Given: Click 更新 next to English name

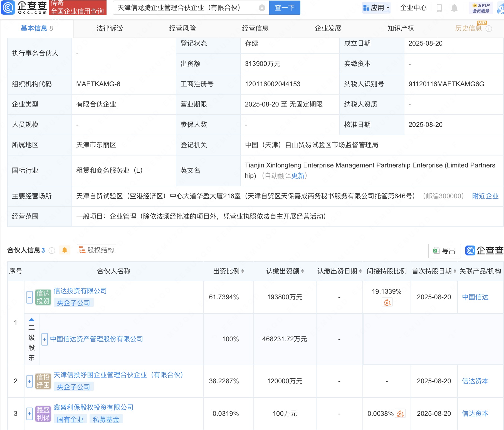Looking at the screenshot, I should [x=298, y=176].
